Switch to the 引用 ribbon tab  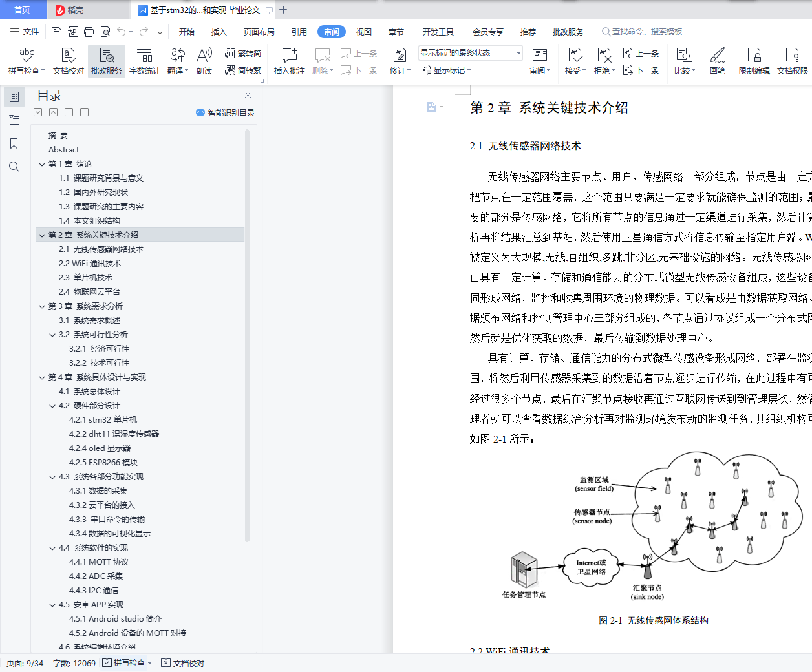pyautogui.click(x=299, y=32)
